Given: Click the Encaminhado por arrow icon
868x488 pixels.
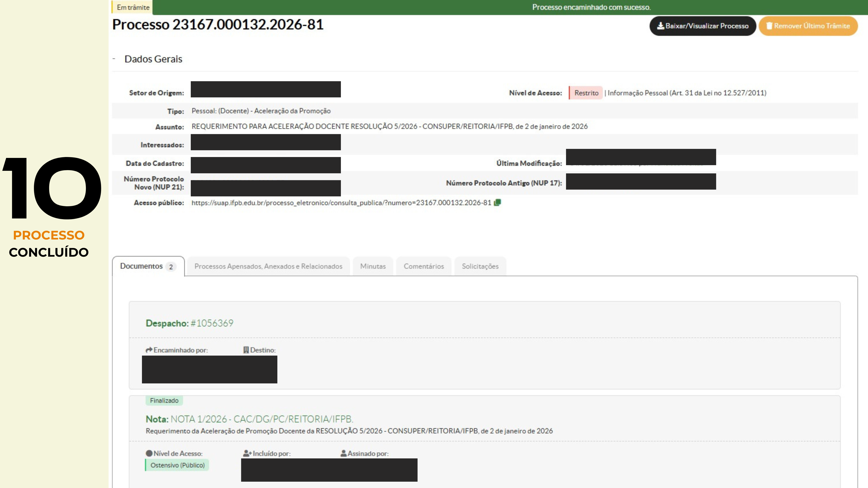Looking at the screenshot, I should pyautogui.click(x=149, y=350).
